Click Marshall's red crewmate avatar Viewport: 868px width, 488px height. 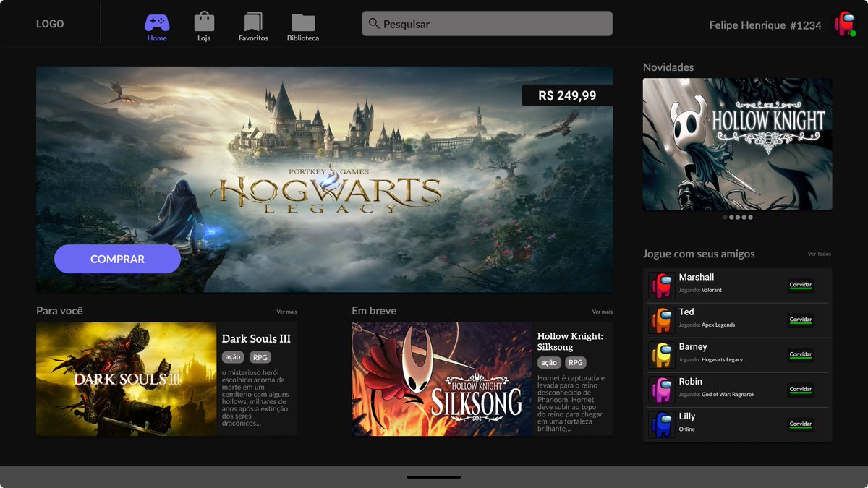661,286
